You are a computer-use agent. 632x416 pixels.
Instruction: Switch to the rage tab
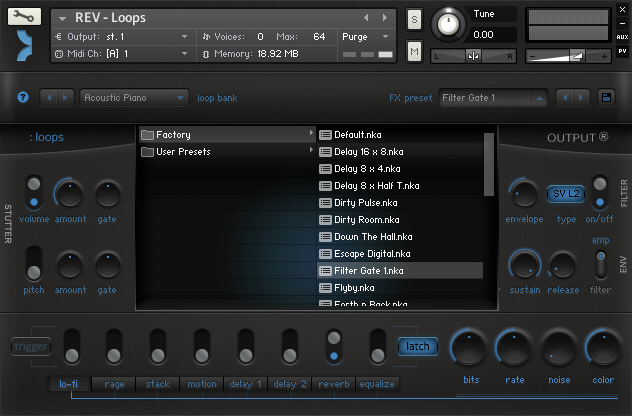(114, 384)
